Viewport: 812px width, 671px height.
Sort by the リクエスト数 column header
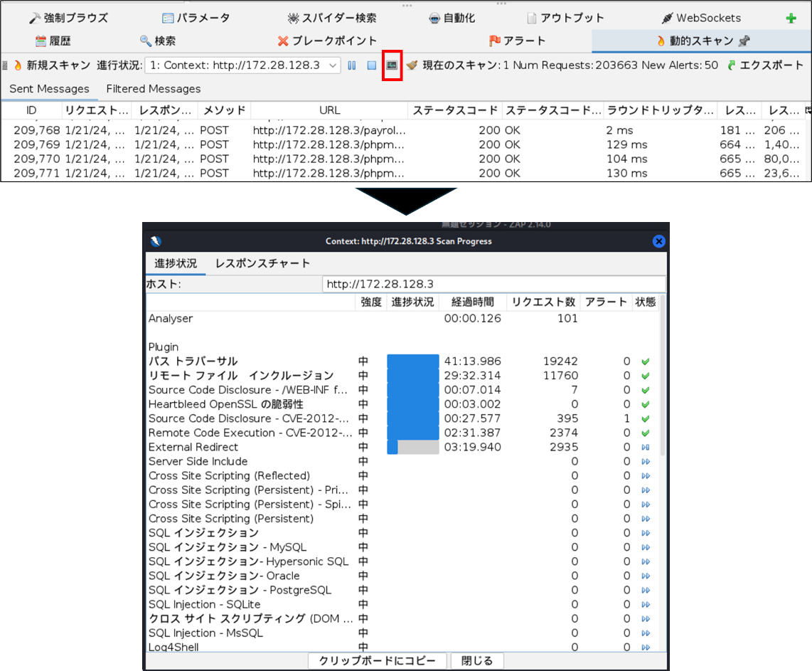point(543,302)
